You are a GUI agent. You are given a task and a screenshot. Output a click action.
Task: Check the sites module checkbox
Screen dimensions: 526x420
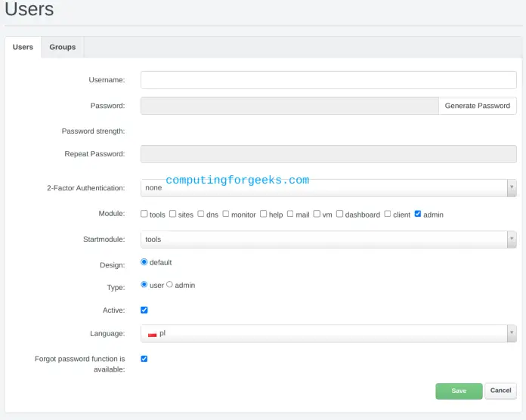pyautogui.click(x=173, y=214)
